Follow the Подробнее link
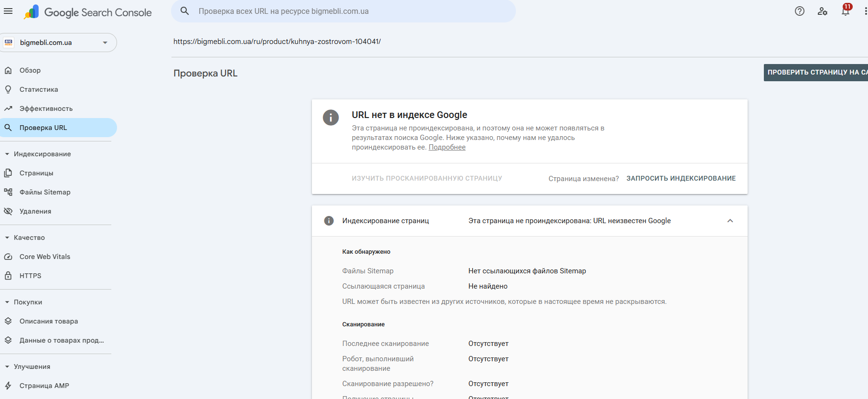The width and height of the screenshot is (868, 399). tap(447, 147)
